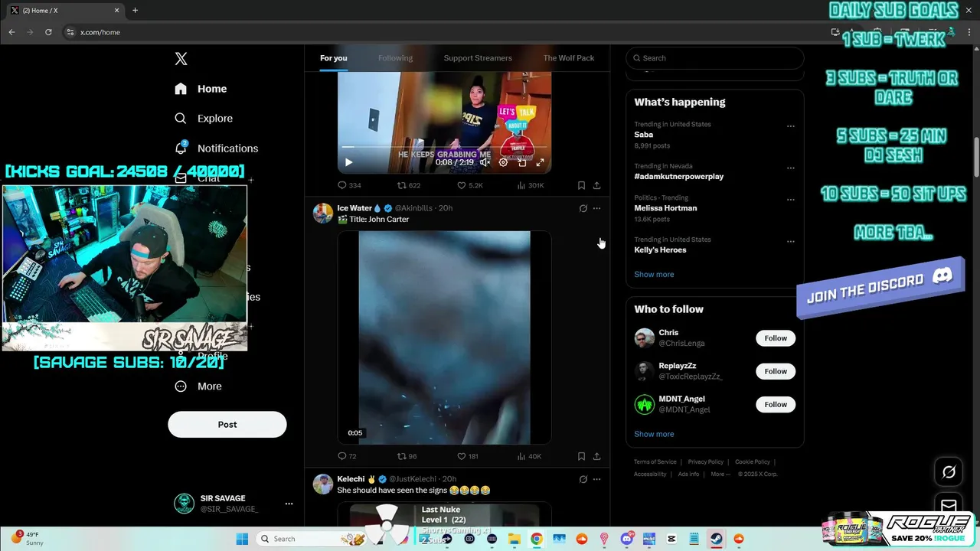Open the Privacy Policy link

705,462
